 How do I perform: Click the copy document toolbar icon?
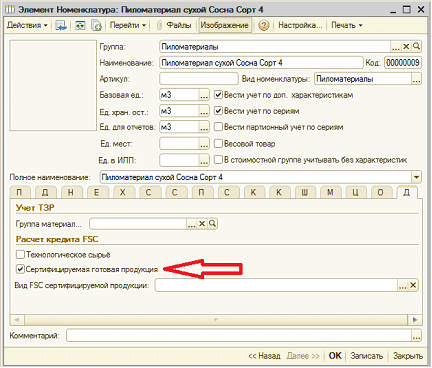pos(96,25)
